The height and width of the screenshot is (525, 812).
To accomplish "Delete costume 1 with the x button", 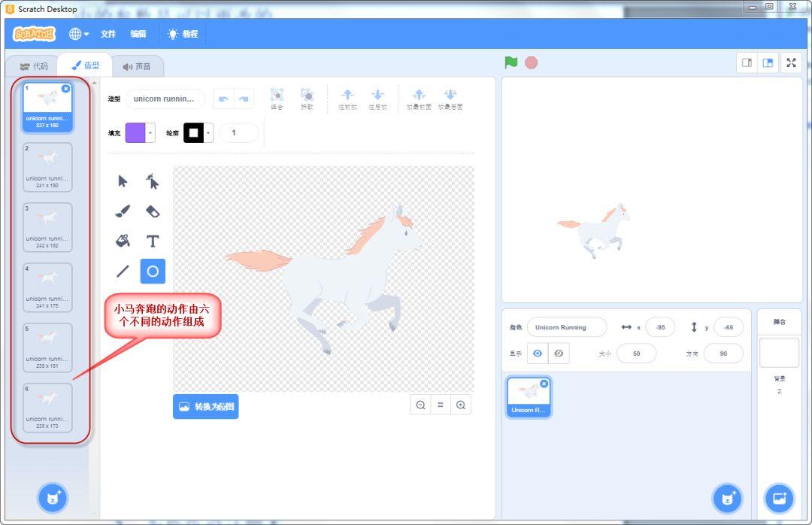I will 65,89.
